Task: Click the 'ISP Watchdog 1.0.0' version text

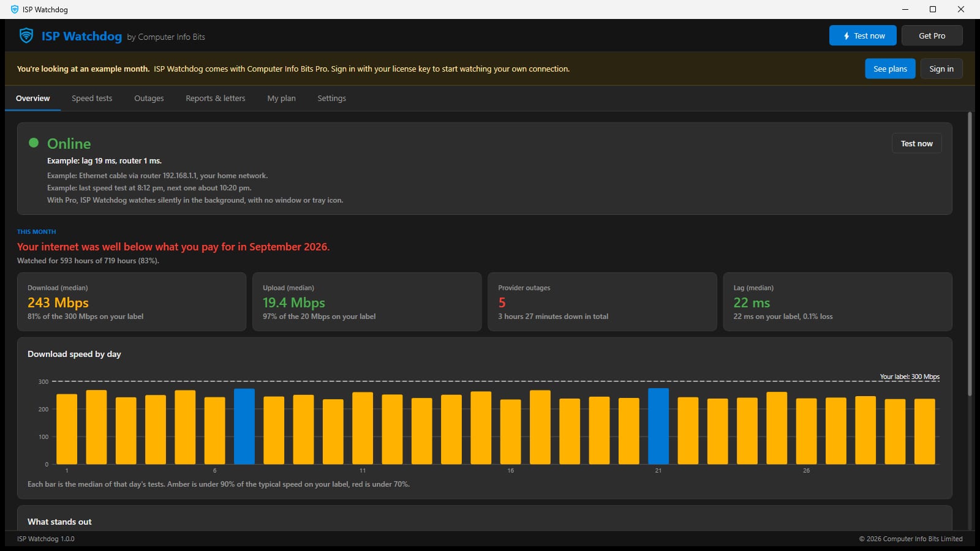Action: (46, 539)
